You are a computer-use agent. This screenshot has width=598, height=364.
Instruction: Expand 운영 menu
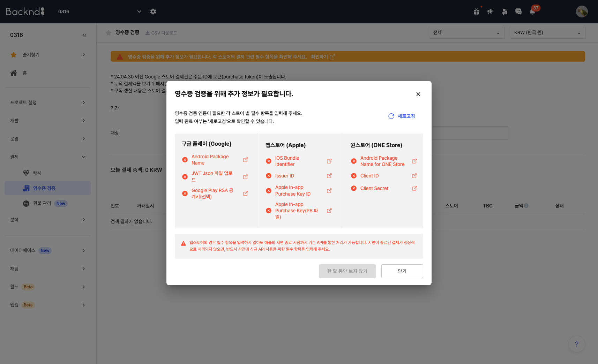[x=47, y=139]
